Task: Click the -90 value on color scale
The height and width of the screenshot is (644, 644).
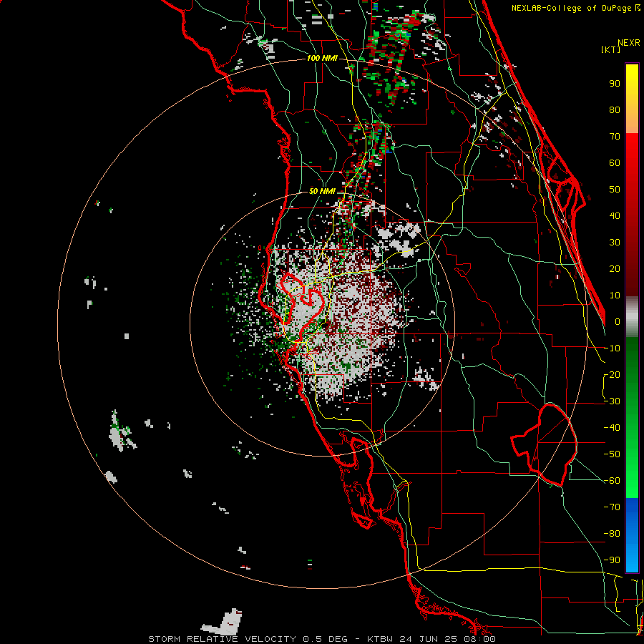Action: (612, 560)
